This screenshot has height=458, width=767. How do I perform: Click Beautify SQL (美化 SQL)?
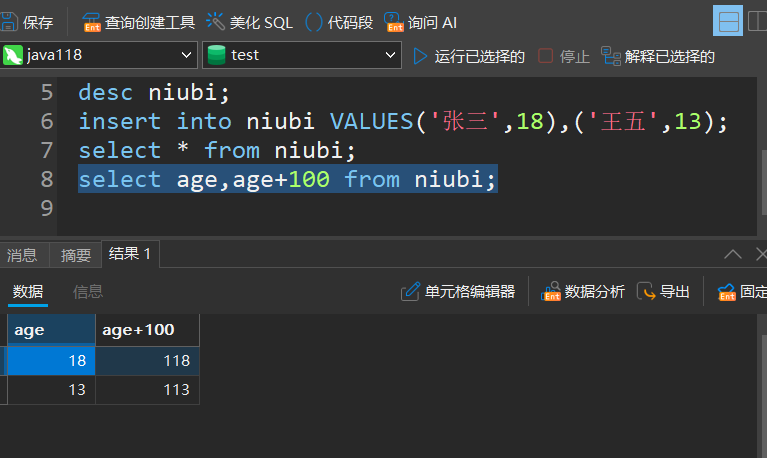tap(249, 23)
